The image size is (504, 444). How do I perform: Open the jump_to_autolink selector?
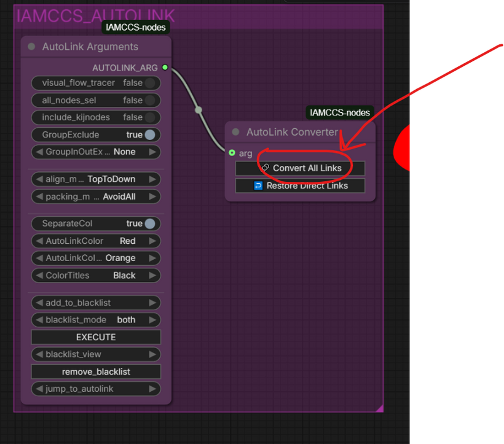pyautogui.click(x=96, y=389)
